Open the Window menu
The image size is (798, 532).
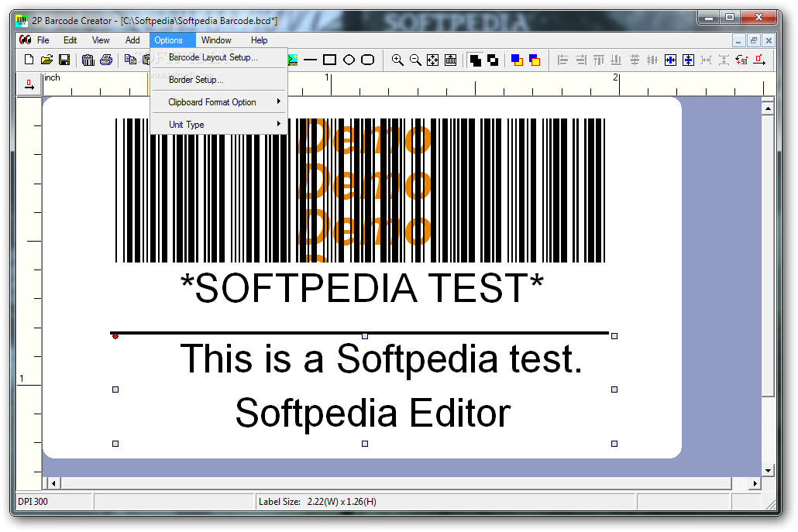click(216, 40)
